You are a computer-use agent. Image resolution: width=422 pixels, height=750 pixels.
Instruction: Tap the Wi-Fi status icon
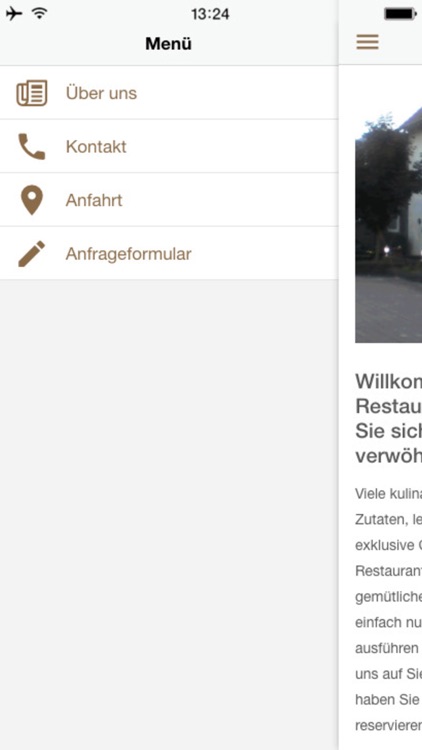[x=40, y=13]
